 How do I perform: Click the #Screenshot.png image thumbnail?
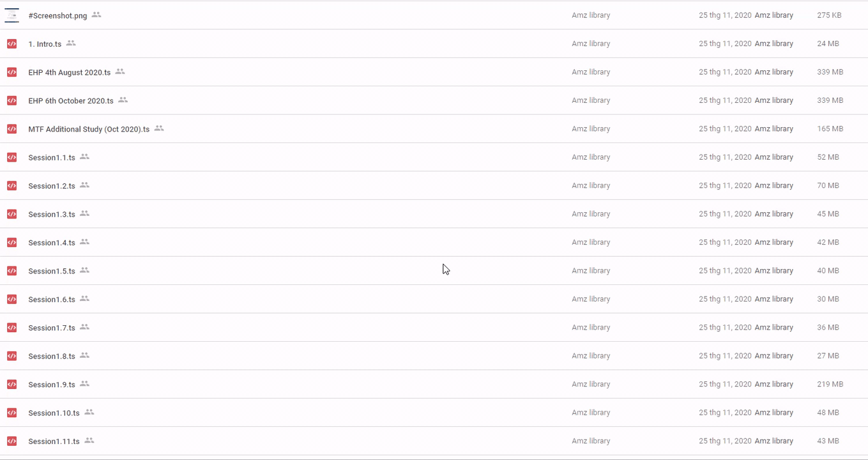[11, 15]
